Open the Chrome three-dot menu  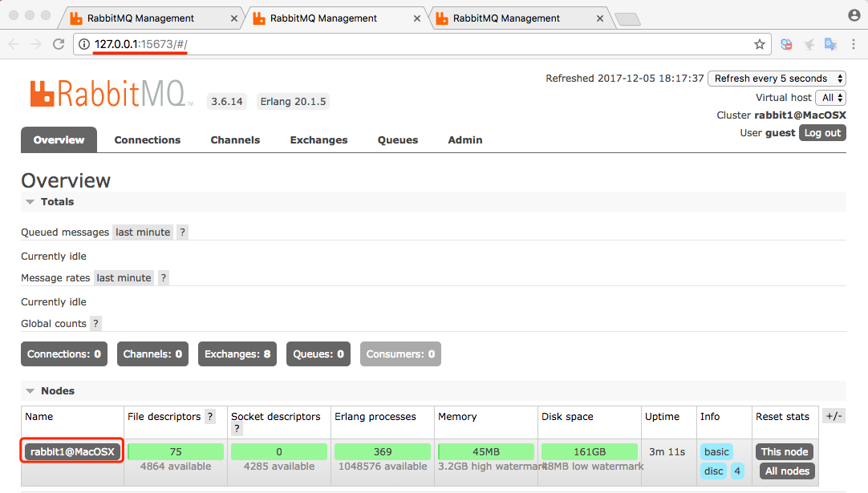853,44
